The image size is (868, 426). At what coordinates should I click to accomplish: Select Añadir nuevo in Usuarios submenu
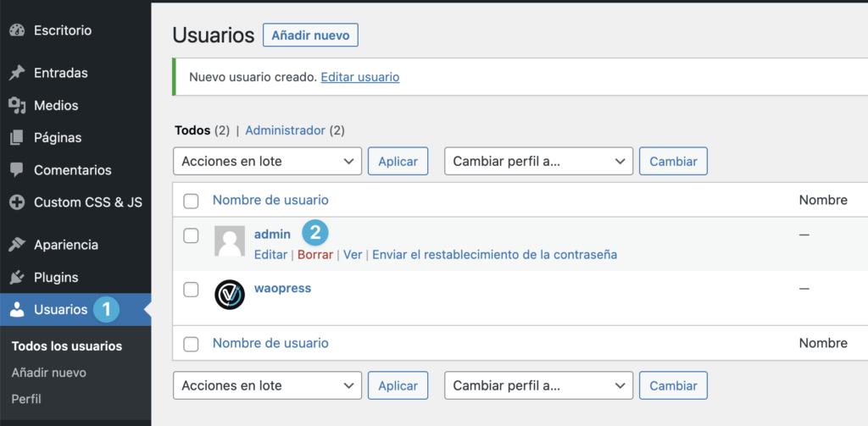point(48,373)
